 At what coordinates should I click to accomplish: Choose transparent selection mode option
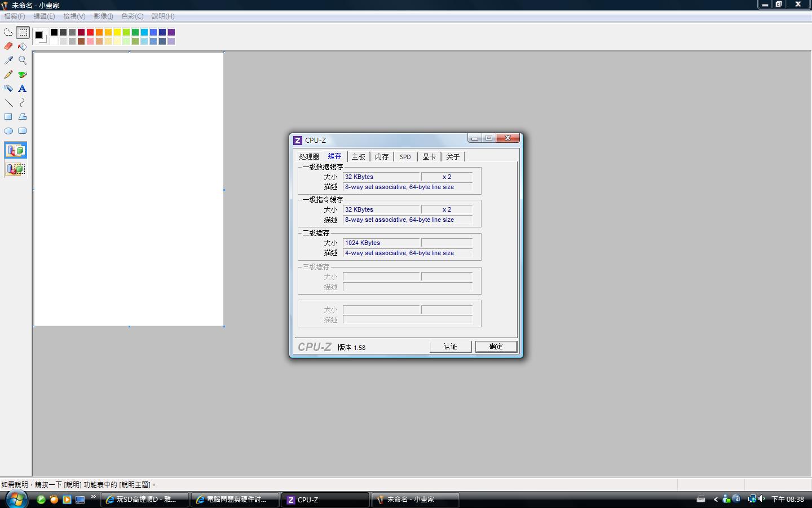[x=16, y=169]
